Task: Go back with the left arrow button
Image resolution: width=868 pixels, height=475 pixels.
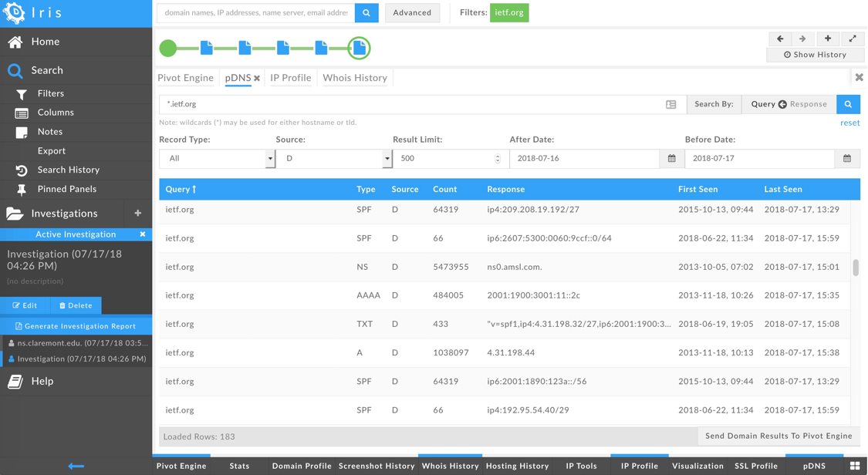Action: tap(780, 39)
